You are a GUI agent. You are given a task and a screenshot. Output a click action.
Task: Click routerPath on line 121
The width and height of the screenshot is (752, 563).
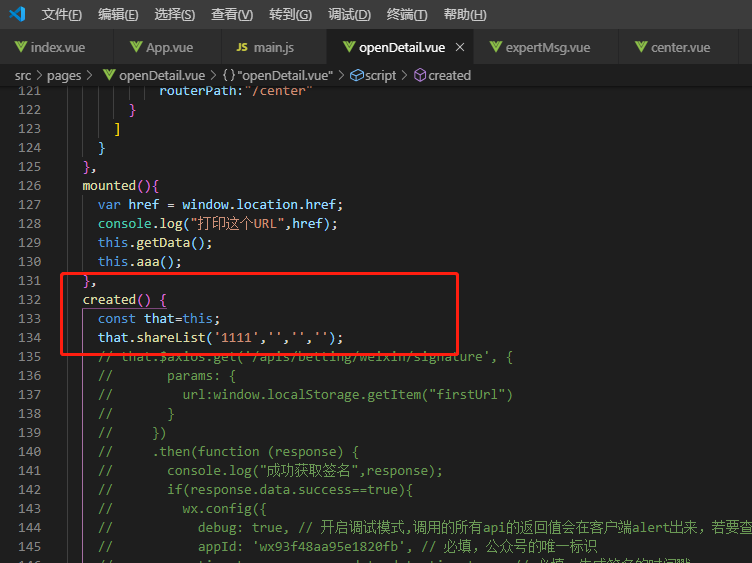[x=198, y=91]
